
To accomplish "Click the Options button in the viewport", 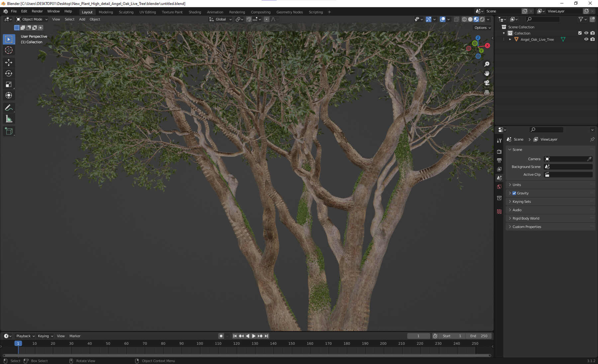I will 481,28.
